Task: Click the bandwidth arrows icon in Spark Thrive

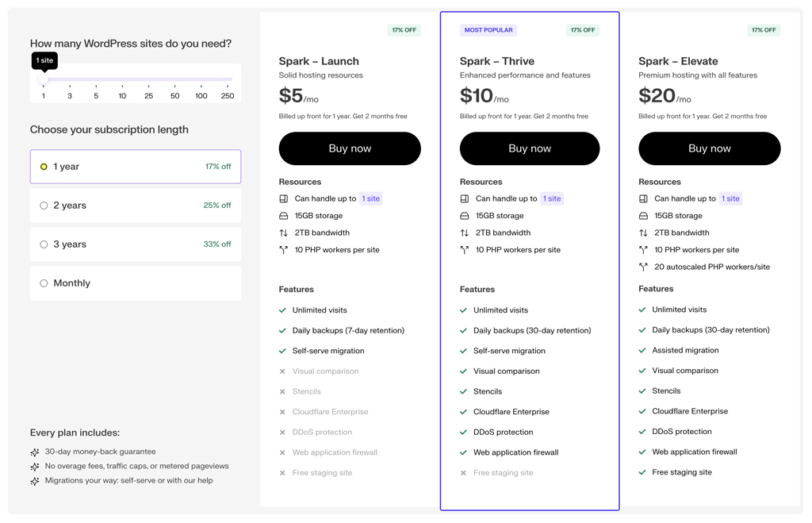Action: click(465, 233)
